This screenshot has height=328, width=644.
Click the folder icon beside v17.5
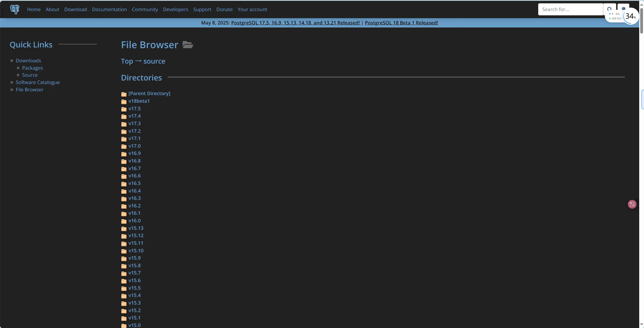pos(124,109)
